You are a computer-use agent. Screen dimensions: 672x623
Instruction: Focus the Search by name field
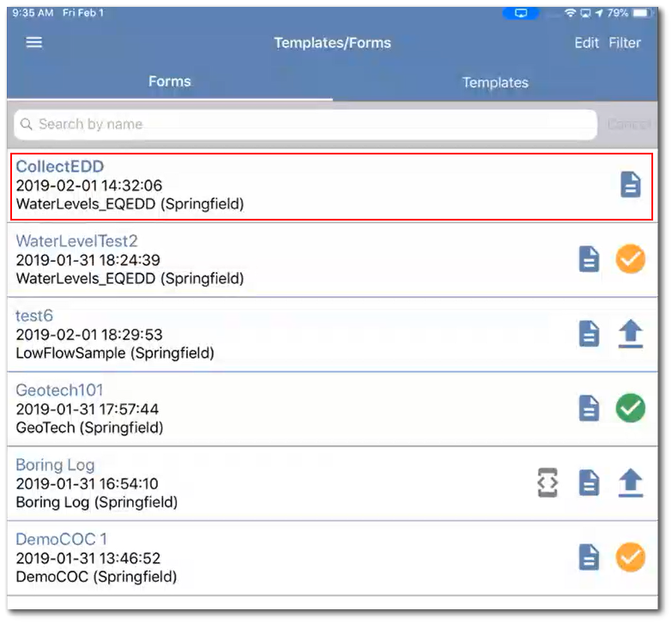(306, 124)
